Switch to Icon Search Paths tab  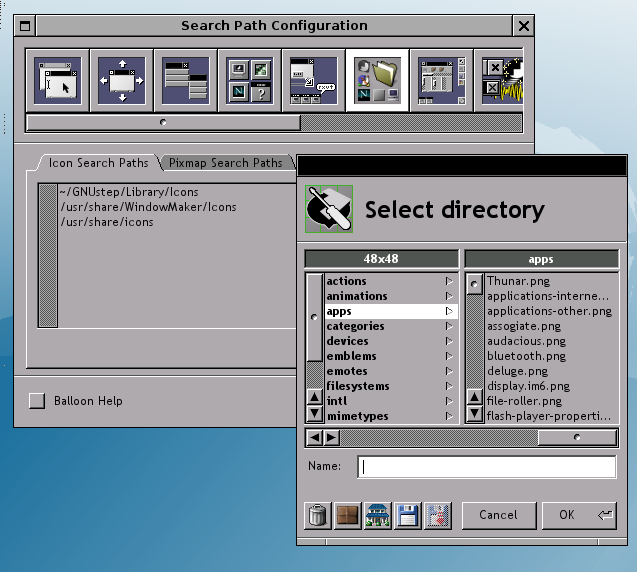[x=98, y=163]
